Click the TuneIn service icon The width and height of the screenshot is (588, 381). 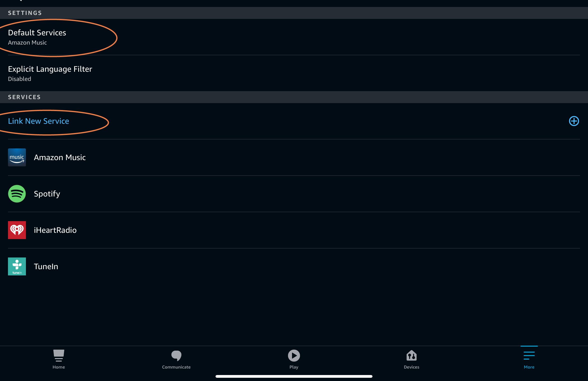(x=17, y=266)
